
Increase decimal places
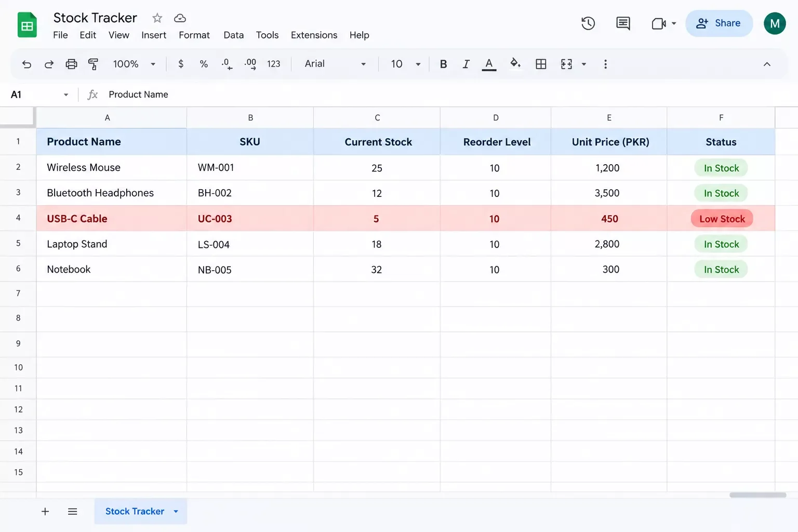point(250,64)
